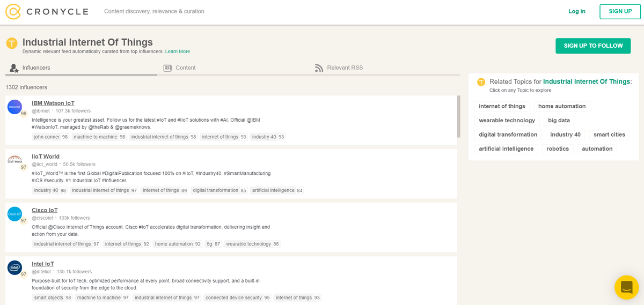Click SIGN UP TO FOLLOW button
The image size is (644, 305).
point(593,46)
